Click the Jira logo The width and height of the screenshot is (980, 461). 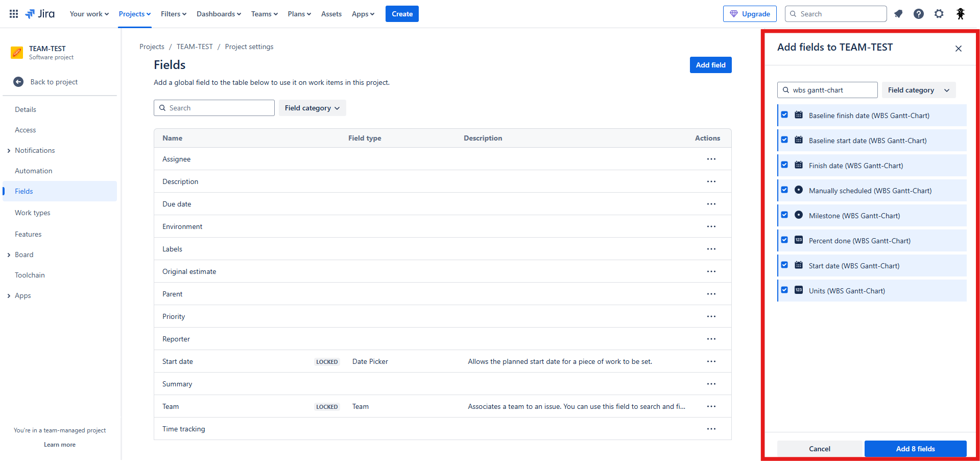[x=40, y=14]
